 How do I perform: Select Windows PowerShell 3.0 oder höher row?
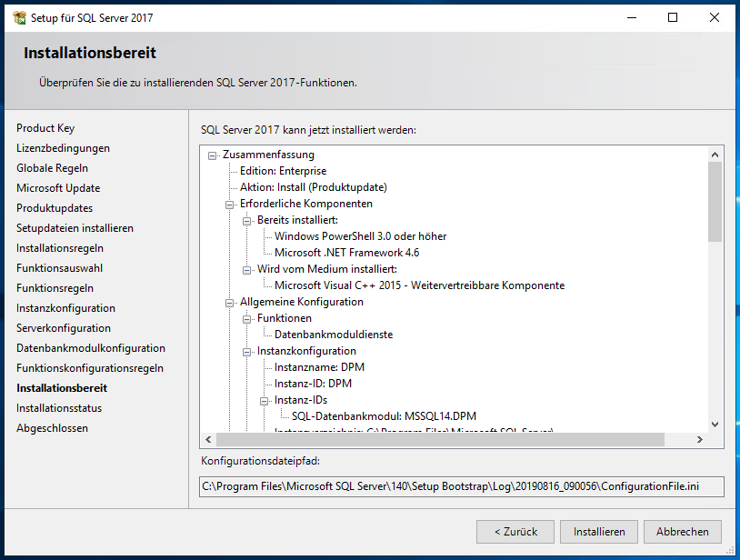pos(361,236)
